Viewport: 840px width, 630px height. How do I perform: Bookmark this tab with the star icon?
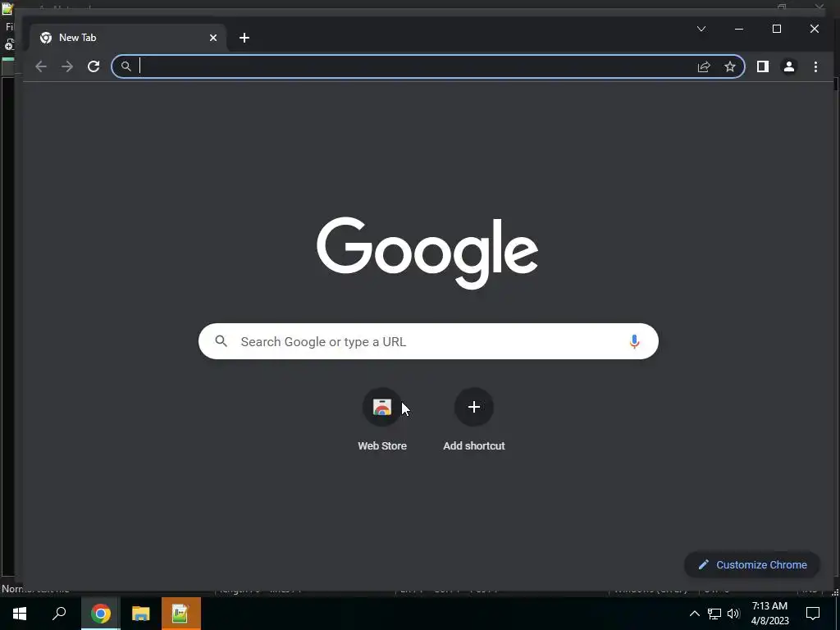[729, 66]
